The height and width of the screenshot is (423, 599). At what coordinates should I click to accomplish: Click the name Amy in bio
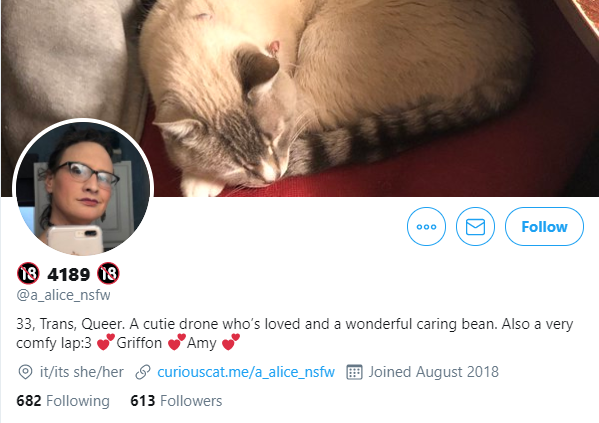[x=201, y=343]
